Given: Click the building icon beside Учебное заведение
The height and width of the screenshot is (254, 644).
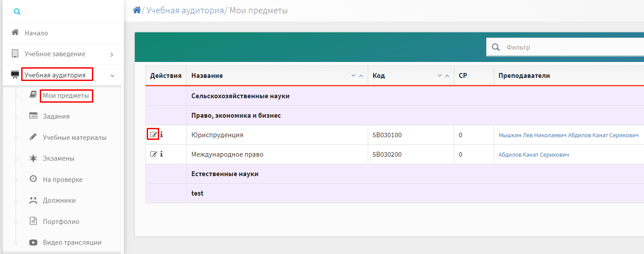Looking at the screenshot, I should point(15,54).
